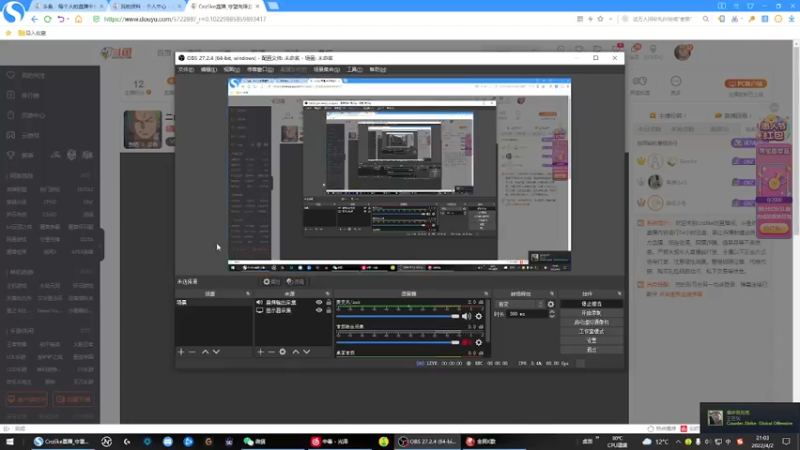Open WeChat from the taskbar
The image size is (800, 450).
pos(255,441)
